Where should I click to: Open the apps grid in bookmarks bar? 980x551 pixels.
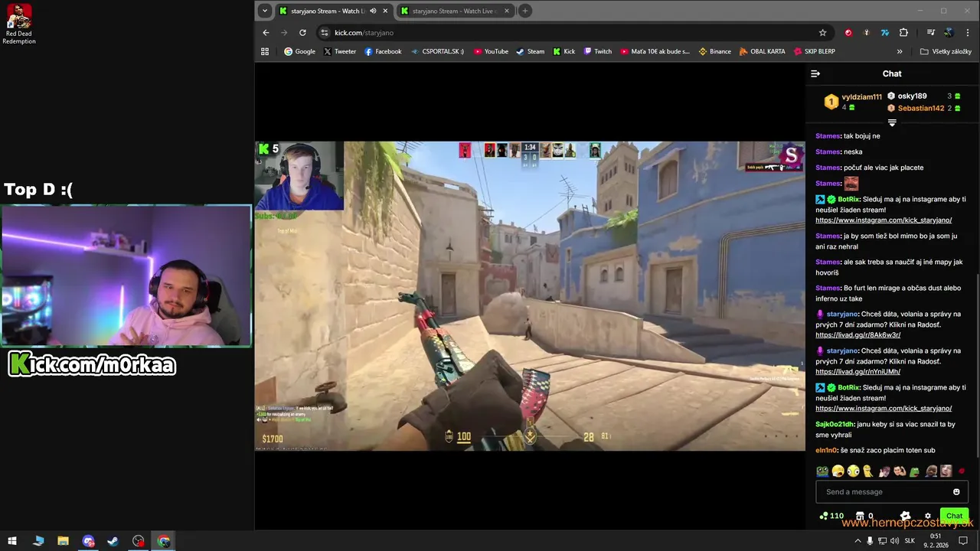(265, 51)
